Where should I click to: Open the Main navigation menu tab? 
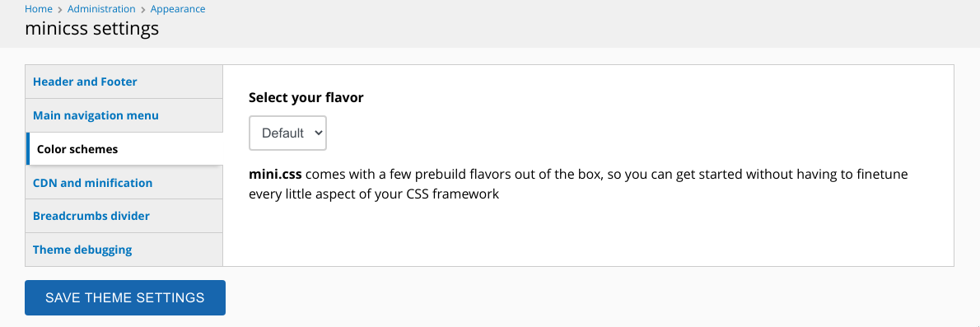124,115
